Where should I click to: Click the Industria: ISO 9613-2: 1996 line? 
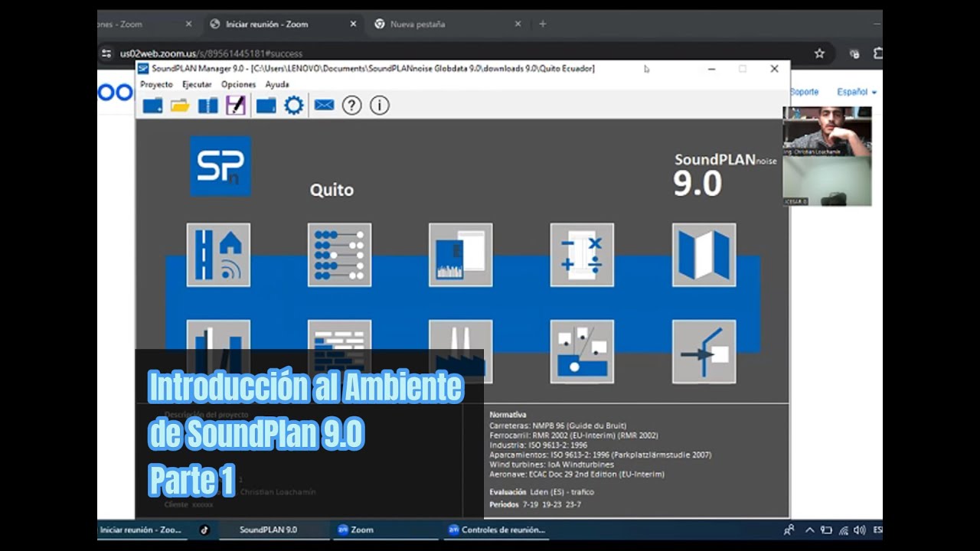click(x=538, y=445)
